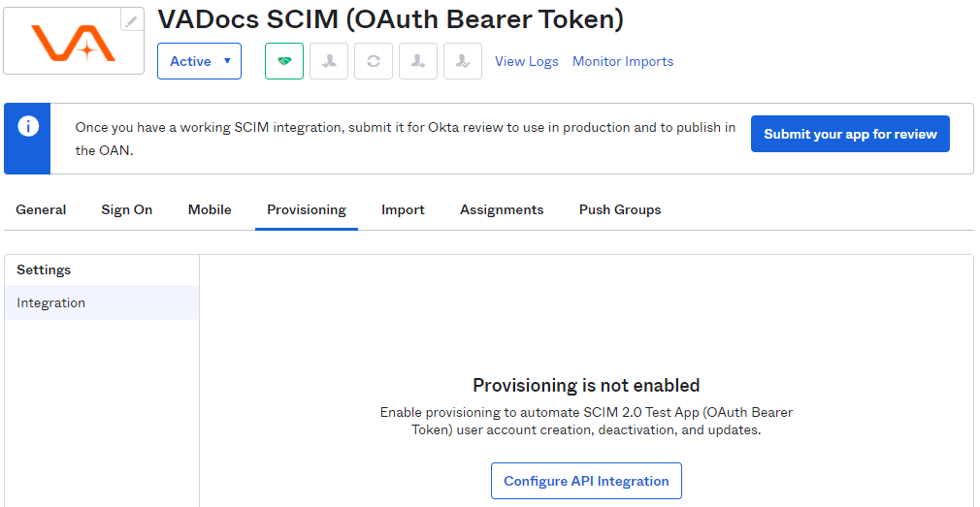Screen dimensions: 980x507
Task: Switch to the Assignments tab
Action: (x=502, y=209)
